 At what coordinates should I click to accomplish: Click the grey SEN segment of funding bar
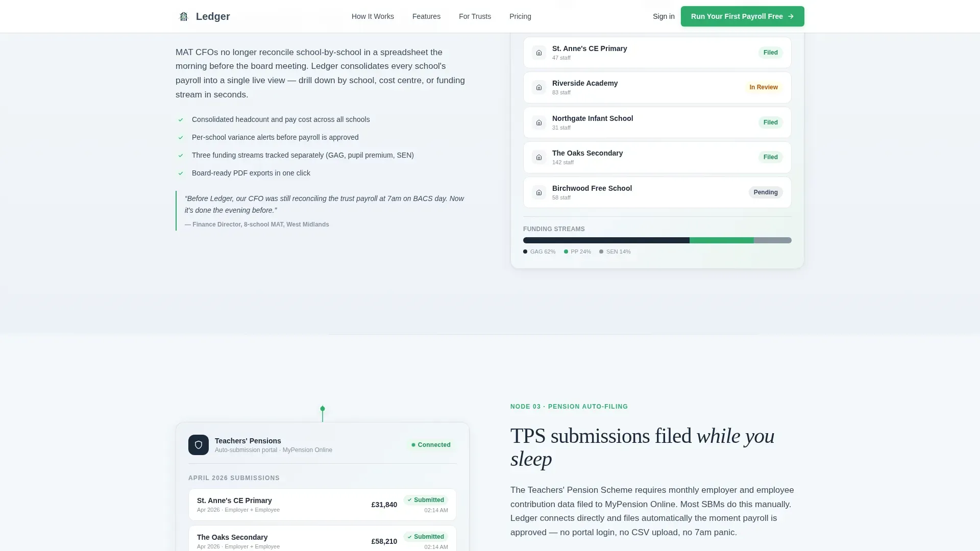pyautogui.click(x=773, y=240)
